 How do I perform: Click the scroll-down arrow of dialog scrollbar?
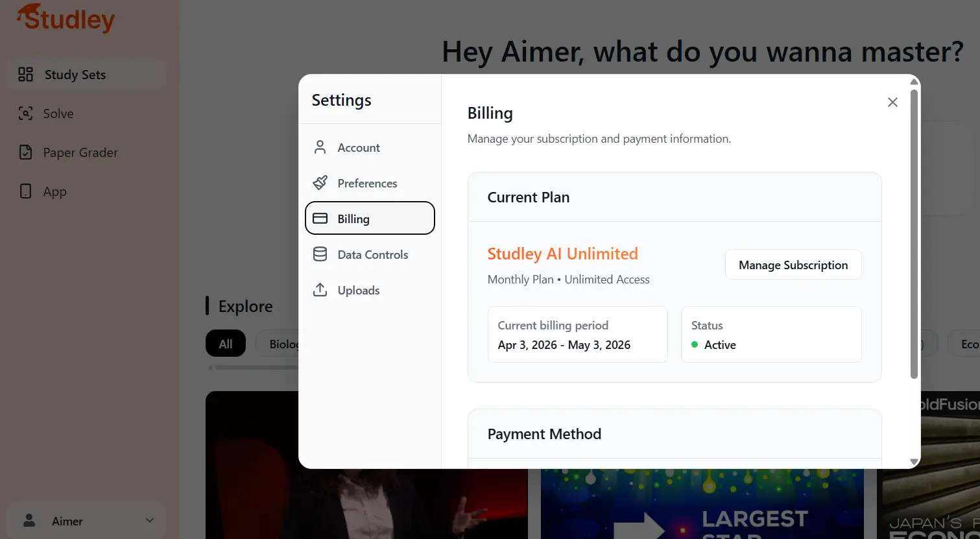pos(914,462)
